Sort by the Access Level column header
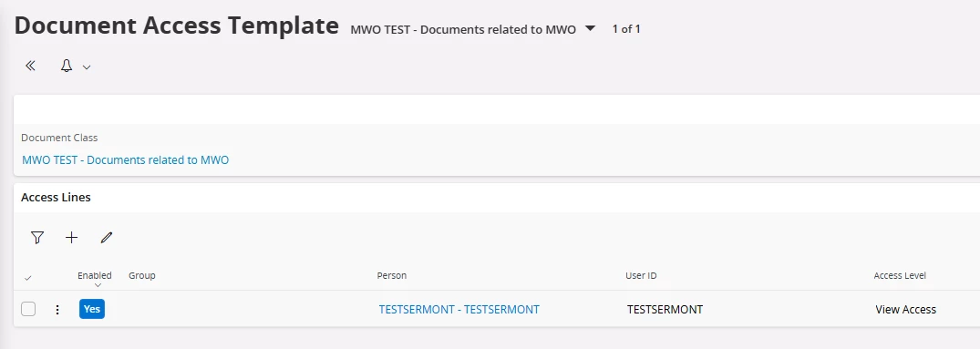 click(900, 275)
